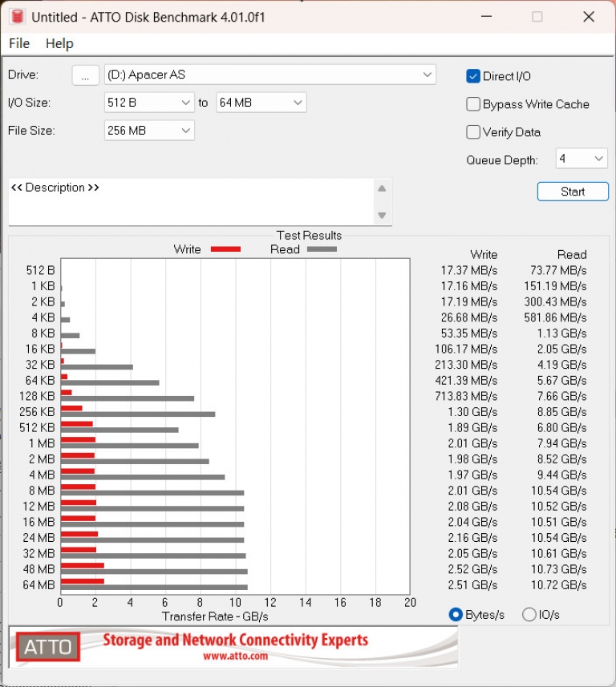Click the Transfer Rate - GB/s axis label
The height and width of the screenshot is (687, 616).
pyautogui.click(x=215, y=616)
